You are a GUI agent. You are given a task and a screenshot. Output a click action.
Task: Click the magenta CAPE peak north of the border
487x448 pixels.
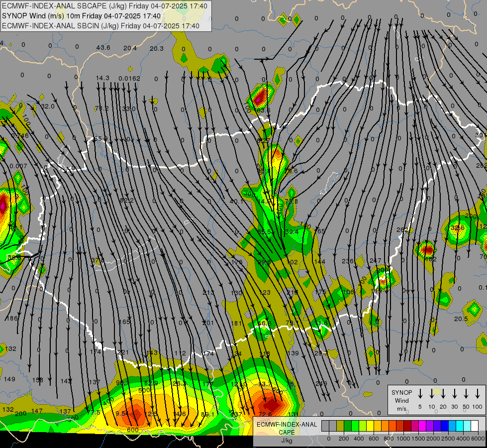point(259,98)
